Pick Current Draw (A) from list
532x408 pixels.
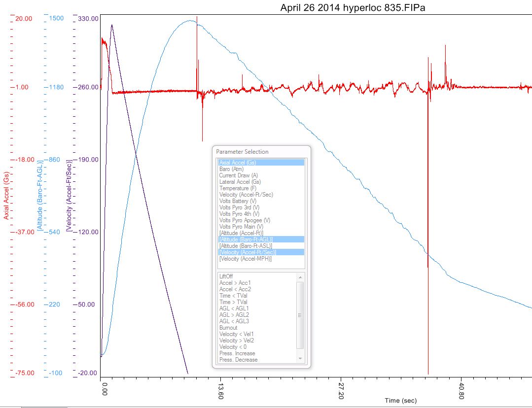click(239, 175)
